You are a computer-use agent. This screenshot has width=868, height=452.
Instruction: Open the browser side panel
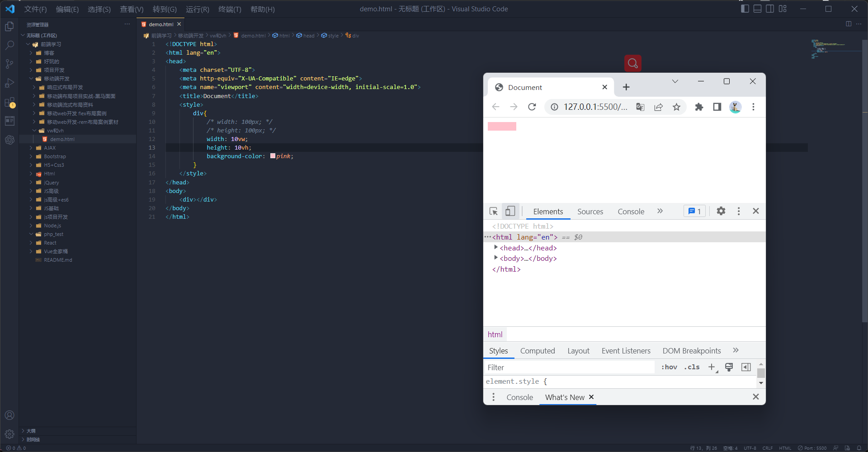pos(717,107)
